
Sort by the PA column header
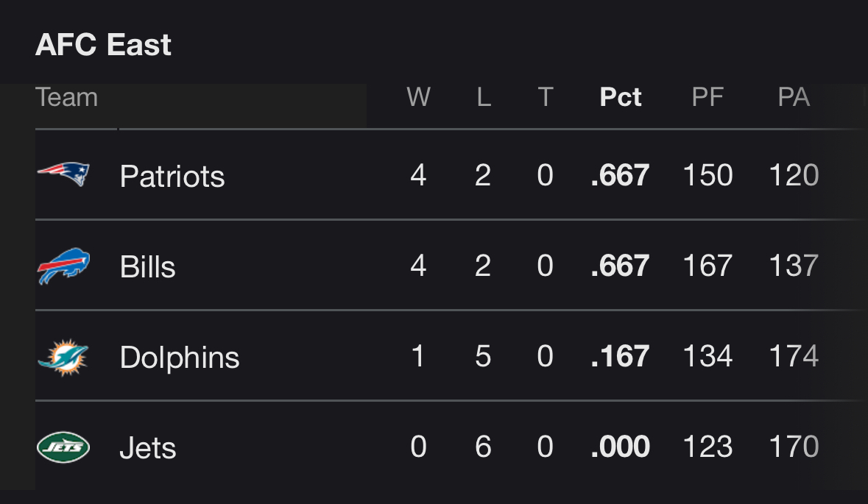point(794,97)
